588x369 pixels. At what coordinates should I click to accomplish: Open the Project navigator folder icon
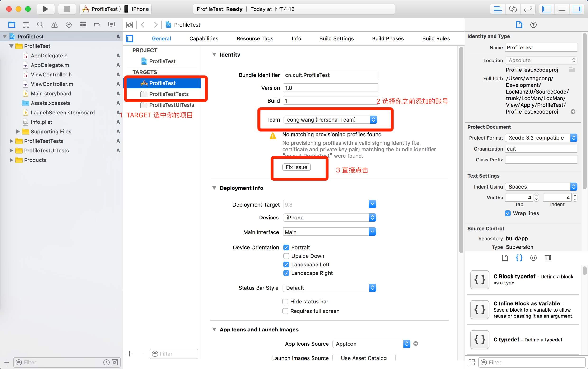click(12, 25)
